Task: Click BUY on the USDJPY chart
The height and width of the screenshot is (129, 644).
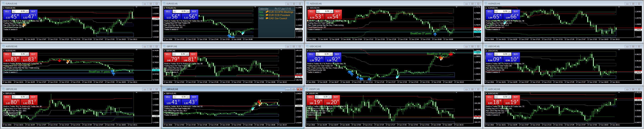Action: 336,97
